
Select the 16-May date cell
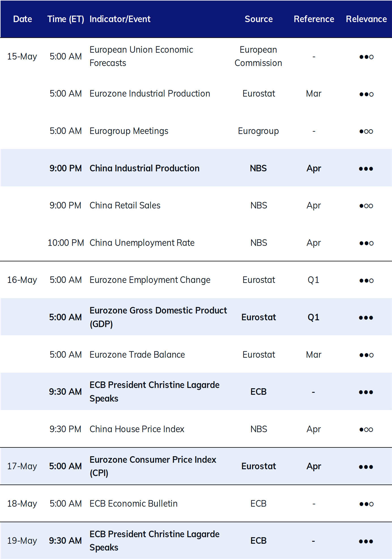[x=22, y=280]
